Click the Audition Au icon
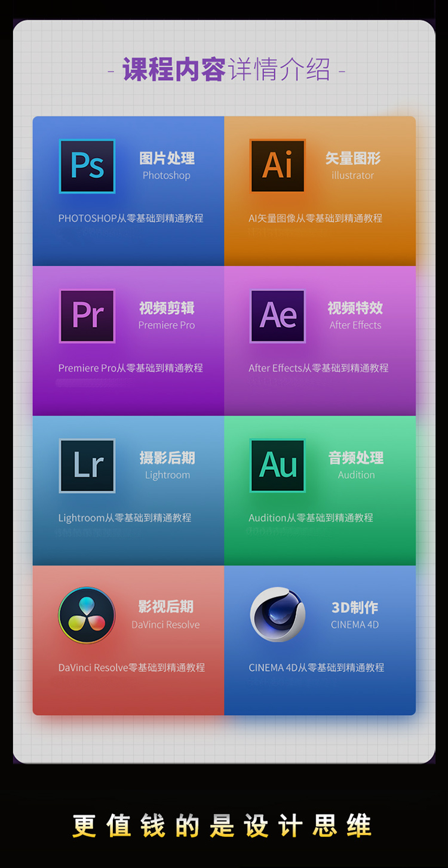Image resolution: width=448 pixels, height=868 pixels. [278, 466]
